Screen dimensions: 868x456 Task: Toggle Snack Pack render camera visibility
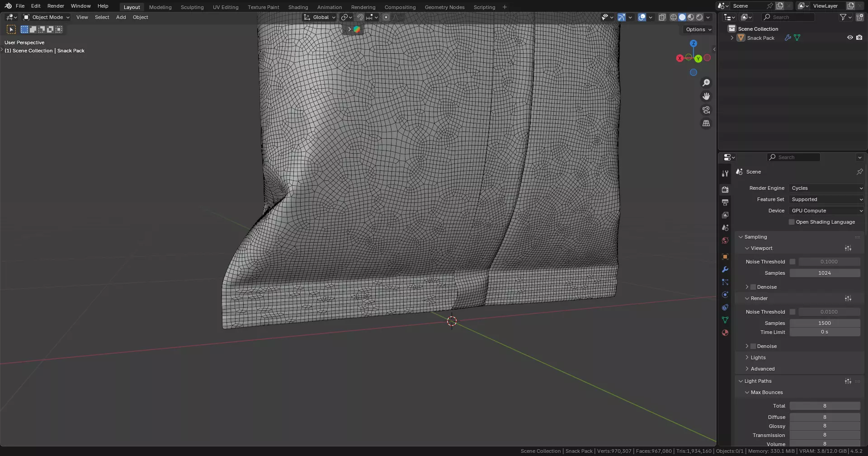click(x=859, y=38)
